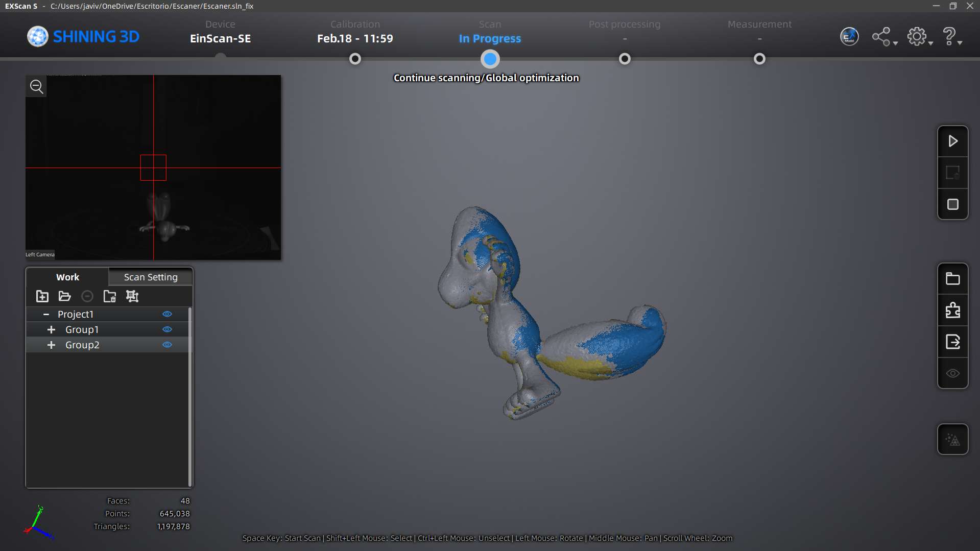This screenshot has width=980, height=551.
Task: Click the mesh model triangle icon
Action: coord(953,439)
